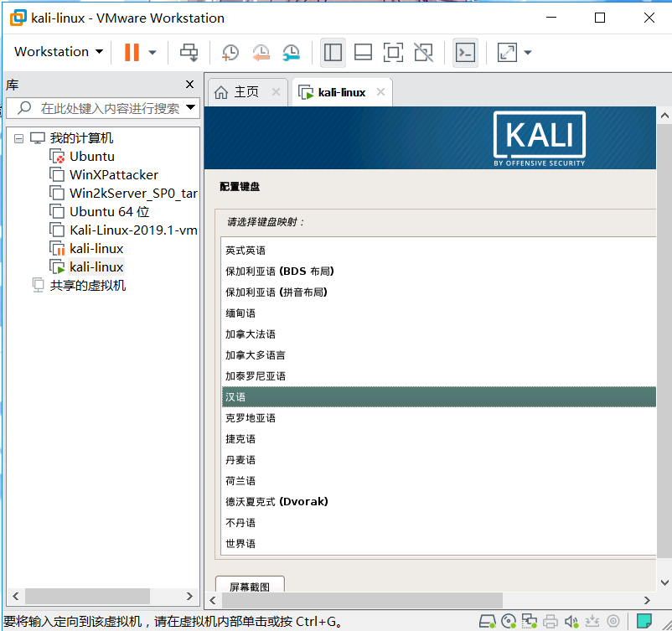Select the highlighted 汉语 keyboard layout

click(x=439, y=397)
